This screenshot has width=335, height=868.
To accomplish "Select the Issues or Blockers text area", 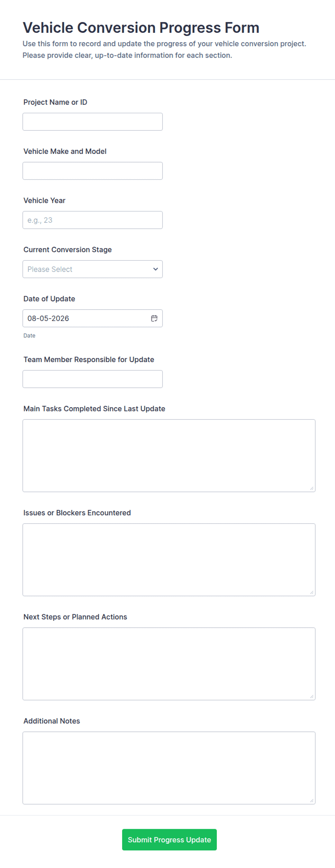I will (169, 560).
